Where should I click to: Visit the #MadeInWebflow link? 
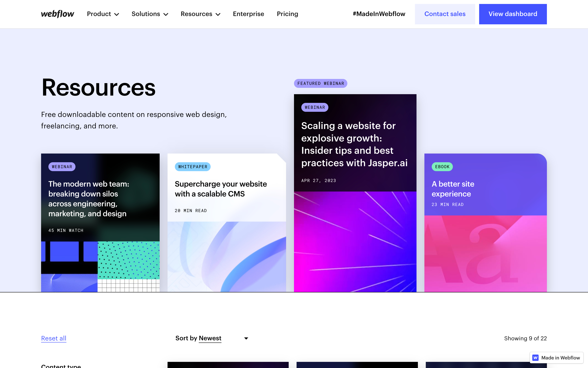click(x=379, y=14)
